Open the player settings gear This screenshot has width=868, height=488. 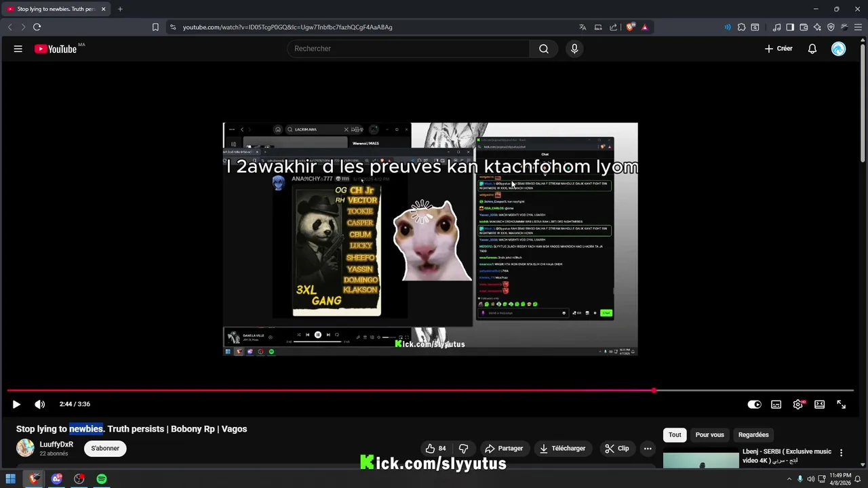[x=798, y=405]
